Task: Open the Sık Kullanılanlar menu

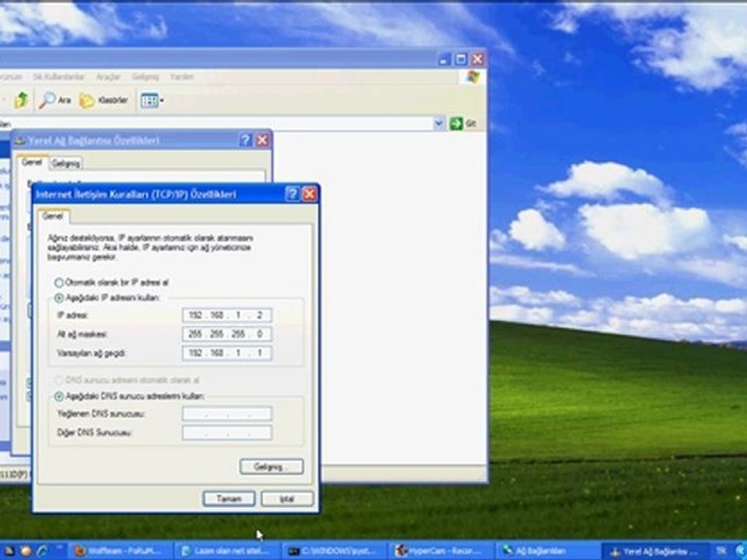Action: click(58, 77)
